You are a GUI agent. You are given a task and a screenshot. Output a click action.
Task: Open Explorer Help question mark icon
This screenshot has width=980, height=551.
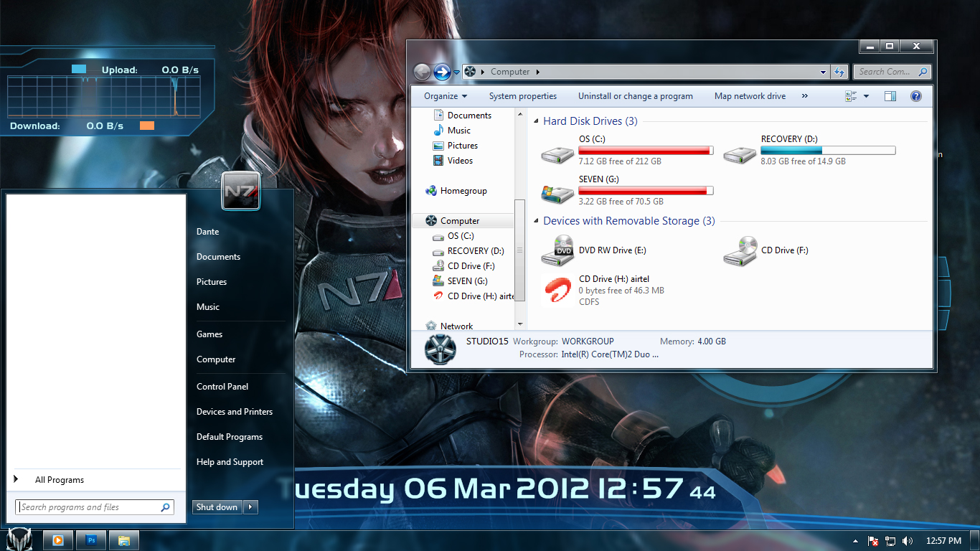915,96
